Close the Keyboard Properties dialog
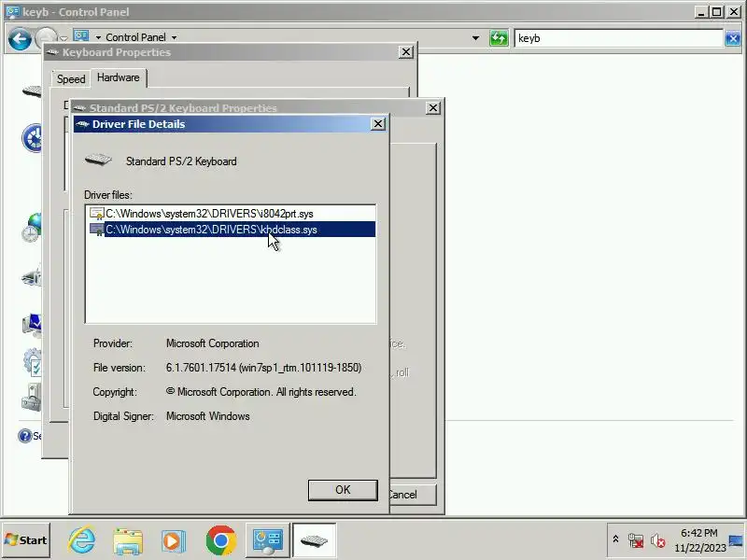Image resolution: width=747 pixels, height=560 pixels. pyautogui.click(x=405, y=52)
